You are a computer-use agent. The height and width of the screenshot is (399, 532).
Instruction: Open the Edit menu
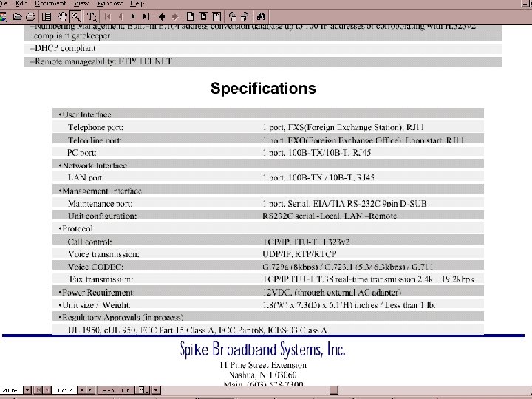coord(21,4)
